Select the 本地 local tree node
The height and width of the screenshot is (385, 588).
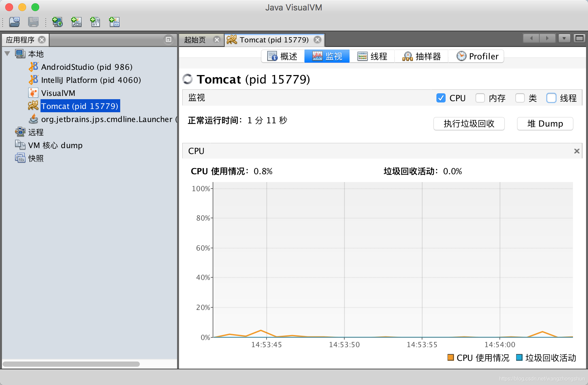[x=36, y=54]
